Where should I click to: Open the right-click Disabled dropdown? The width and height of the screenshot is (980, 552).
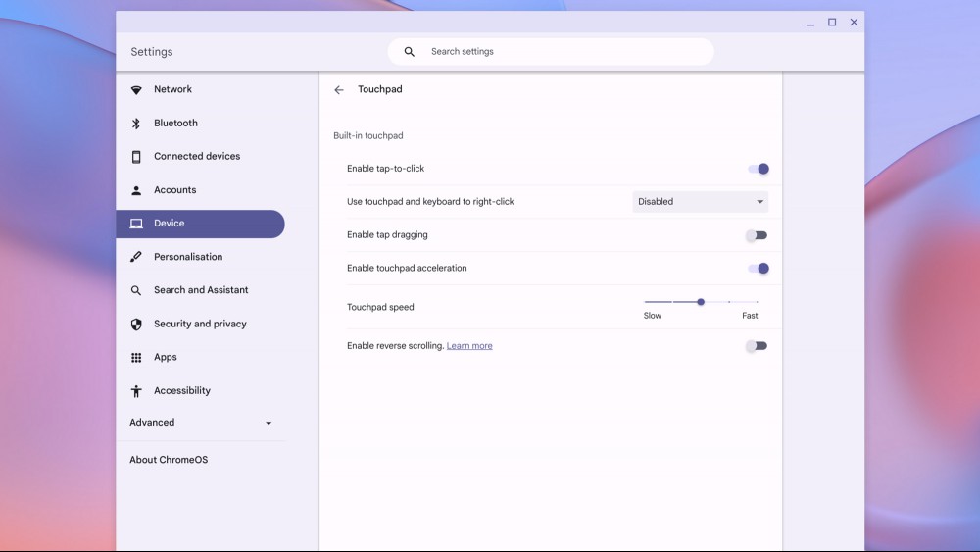point(700,202)
